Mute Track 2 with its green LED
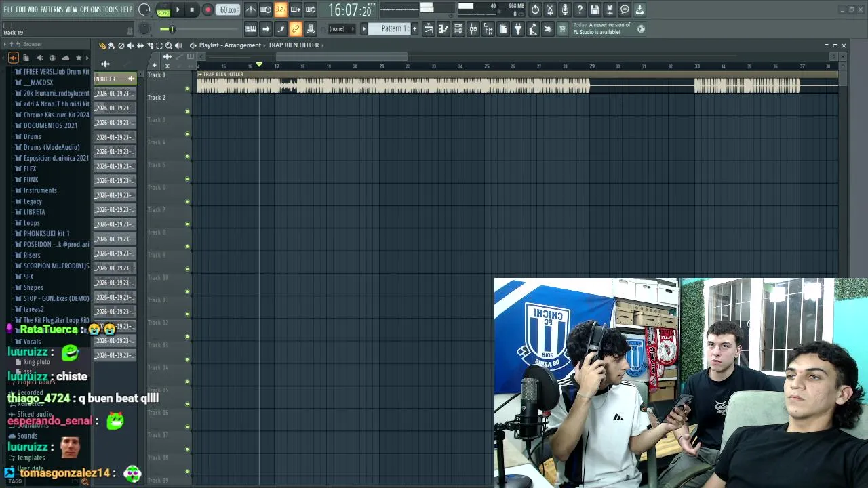This screenshot has height=488, width=868. [x=187, y=111]
